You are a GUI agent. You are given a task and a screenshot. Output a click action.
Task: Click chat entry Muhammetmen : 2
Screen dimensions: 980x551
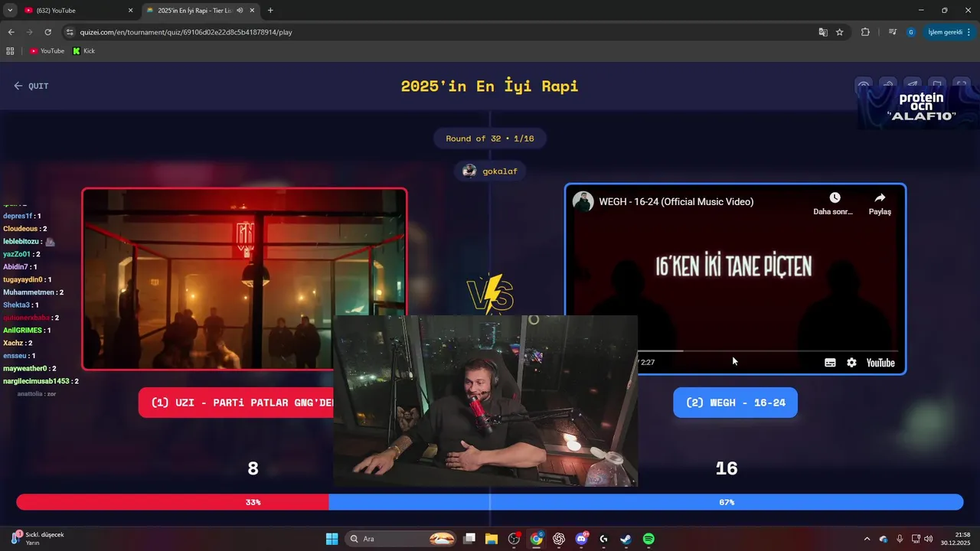[33, 292]
